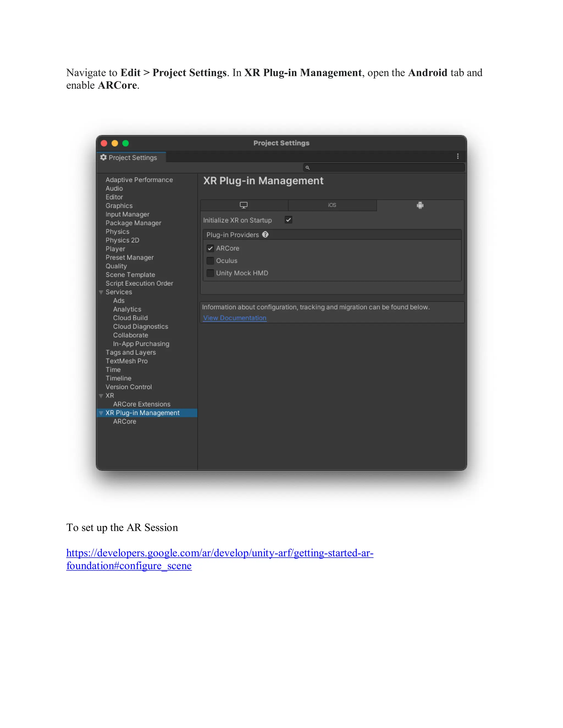Open the three-dot window options menu
The height and width of the screenshot is (728, 563).
coord(458,156)
